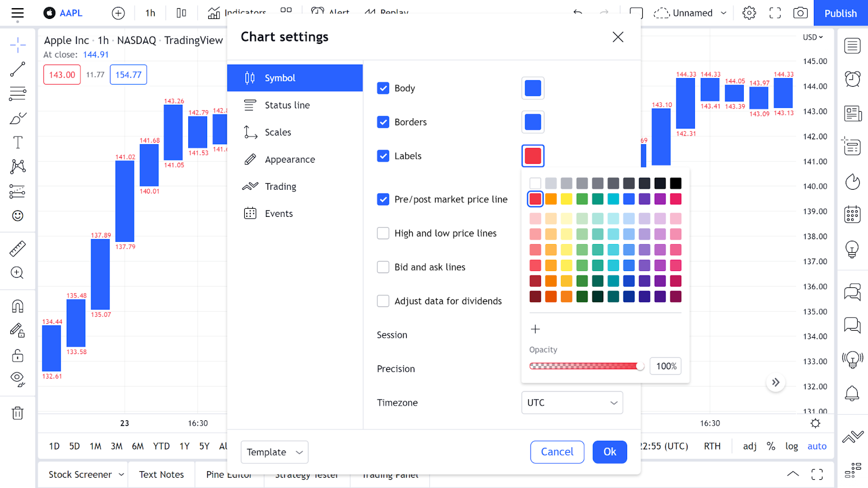Viewport: 868px width, 488px height.
Task: Open the ideas lightbulb icon
Action: (x=852, y=249)
